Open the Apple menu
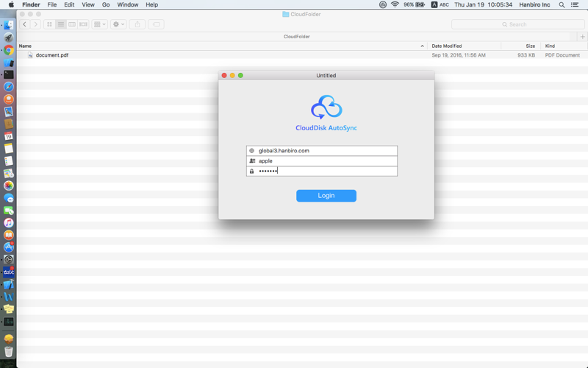 (11, 4)
